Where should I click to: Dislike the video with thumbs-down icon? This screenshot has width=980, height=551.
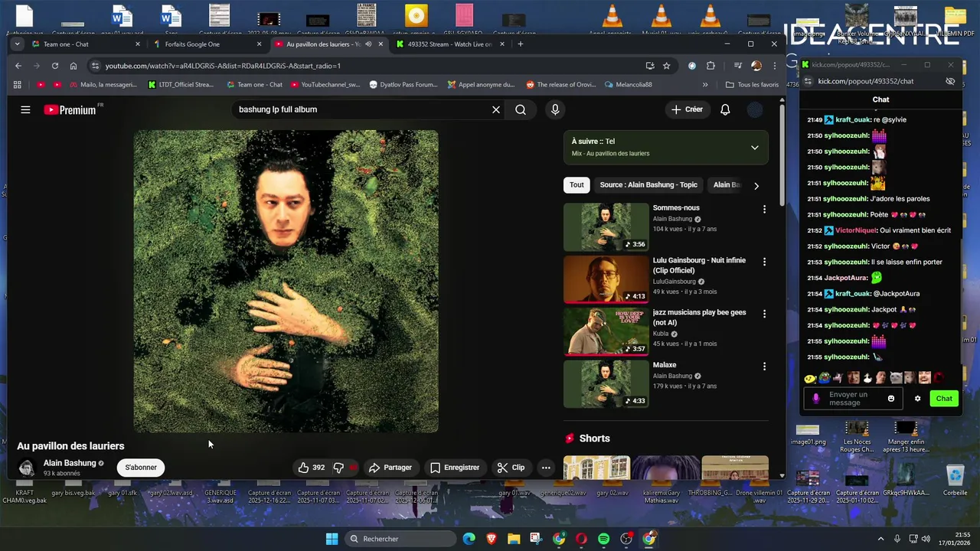(338, 468)
